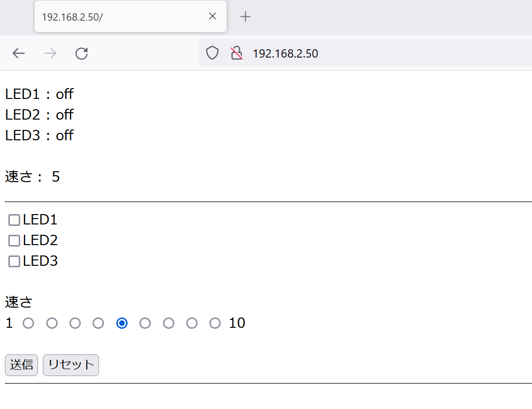Viewport: 532px width, 409px height.
Task: Click the forward navigation arrow
Action: click(x=50, y=54)
